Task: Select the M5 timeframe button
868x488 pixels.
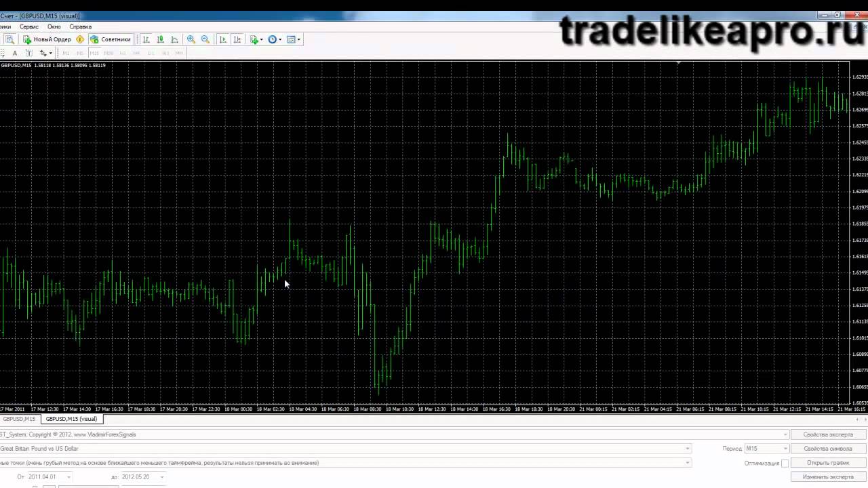Action: click(x=80, y=53)
